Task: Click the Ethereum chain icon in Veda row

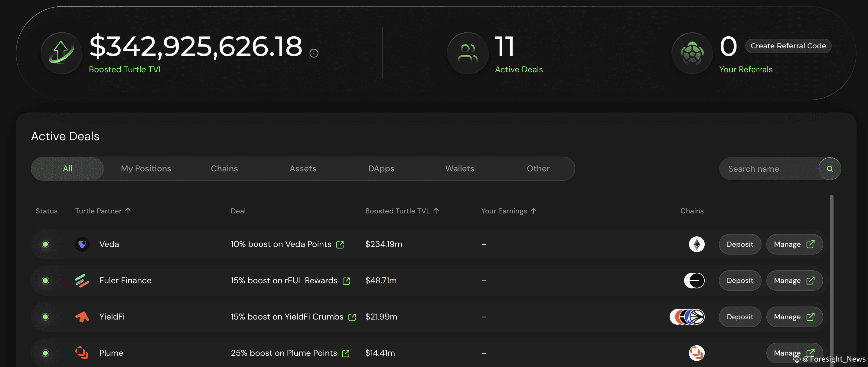Action: click(697, 244)
